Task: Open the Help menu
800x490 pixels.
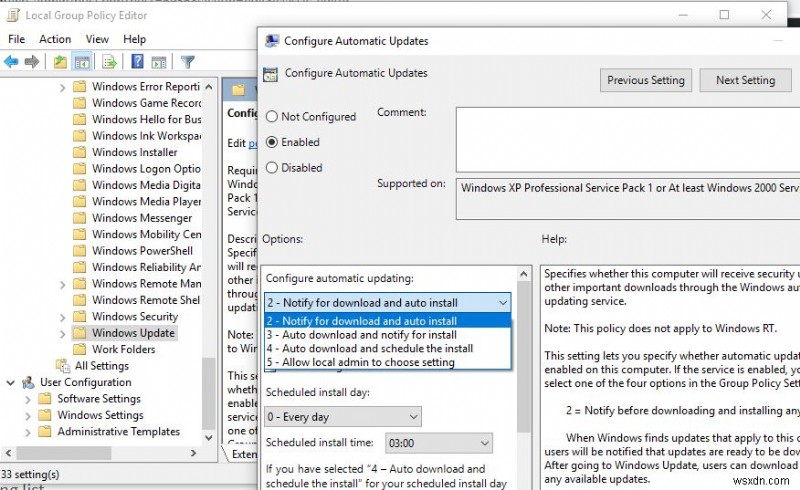Action: [x=134, y=39]
